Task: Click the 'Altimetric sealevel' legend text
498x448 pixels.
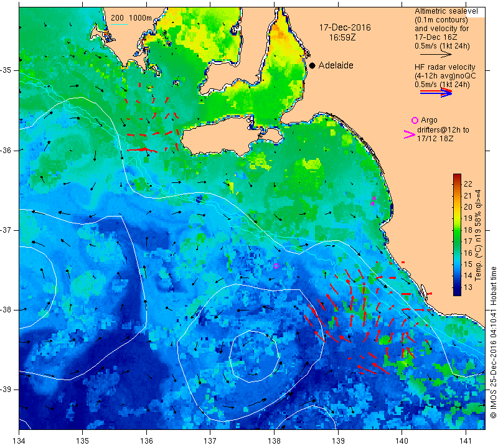Action: pyautogui.click(x=446, y=11)
